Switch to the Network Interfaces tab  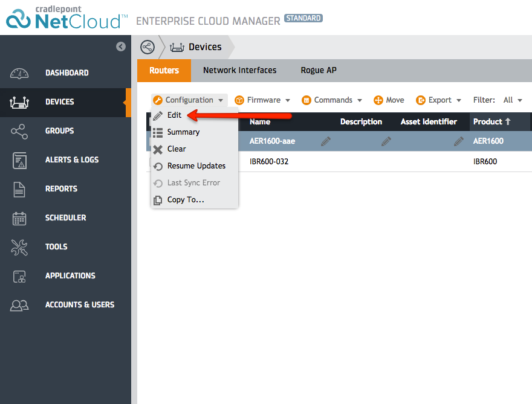tap(240, 71)
